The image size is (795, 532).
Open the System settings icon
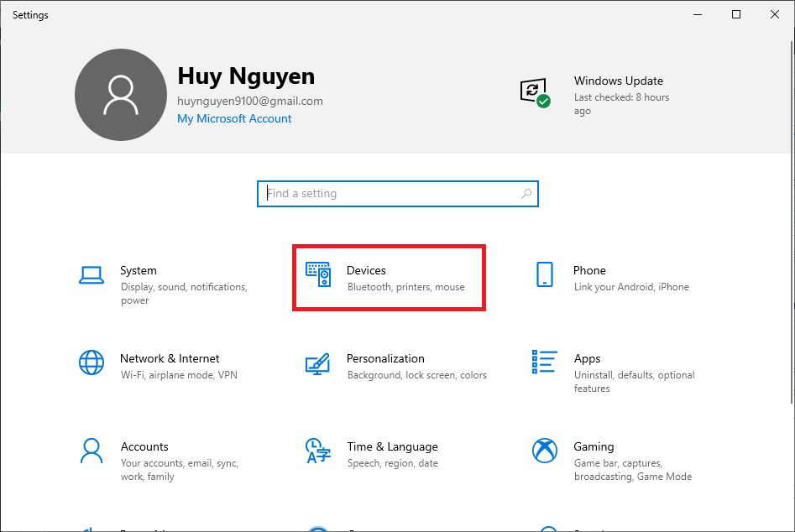(x=91, y=274)
